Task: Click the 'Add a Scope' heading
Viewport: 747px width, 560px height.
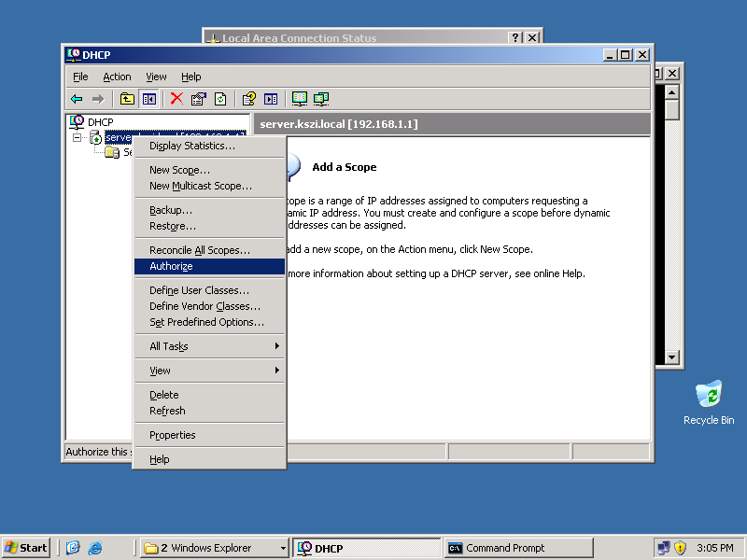Action: point(345,167)
